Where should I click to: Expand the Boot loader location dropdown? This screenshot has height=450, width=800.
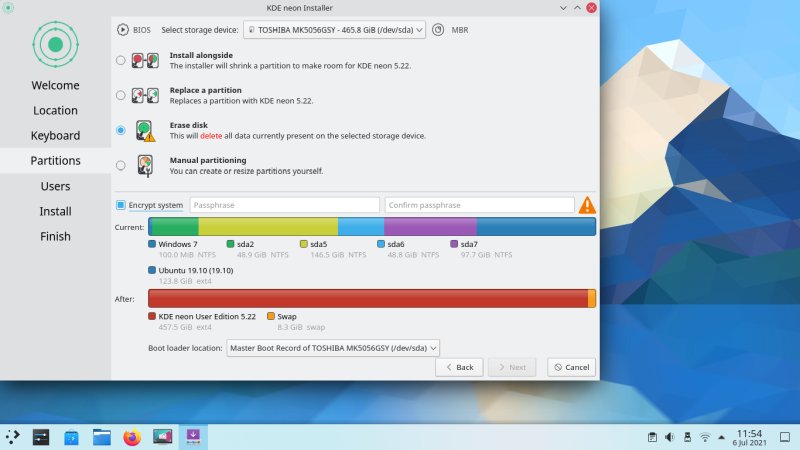(333, 348)
